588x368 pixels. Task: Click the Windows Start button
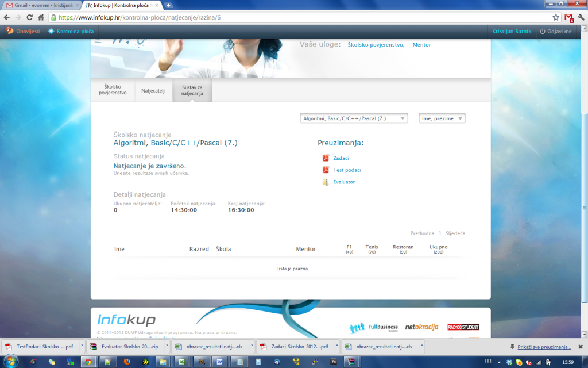[x=10, y=361]
